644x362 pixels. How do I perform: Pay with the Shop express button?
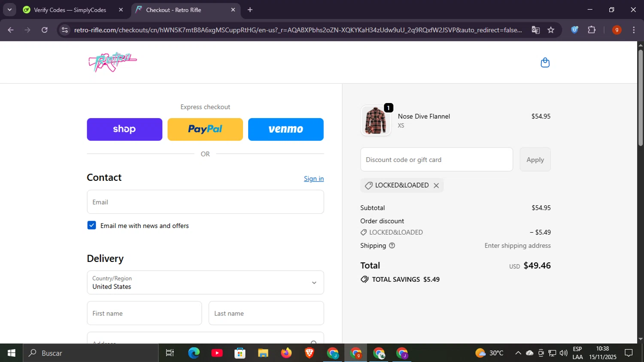(125, 129)
